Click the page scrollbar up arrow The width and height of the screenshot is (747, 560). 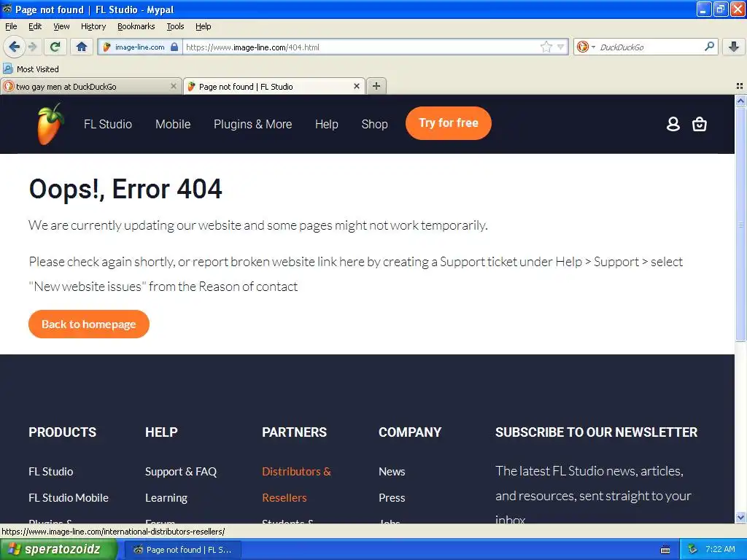click(740, 101)
